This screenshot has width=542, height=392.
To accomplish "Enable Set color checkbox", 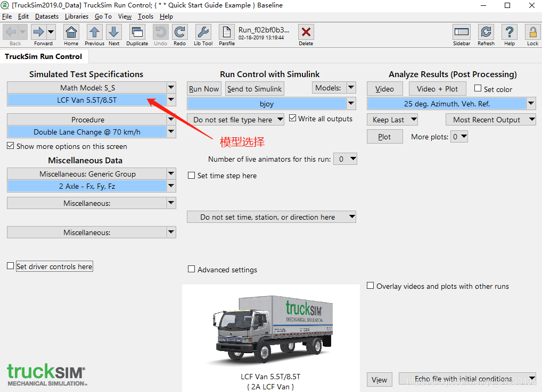I will [x=478, y=88].
